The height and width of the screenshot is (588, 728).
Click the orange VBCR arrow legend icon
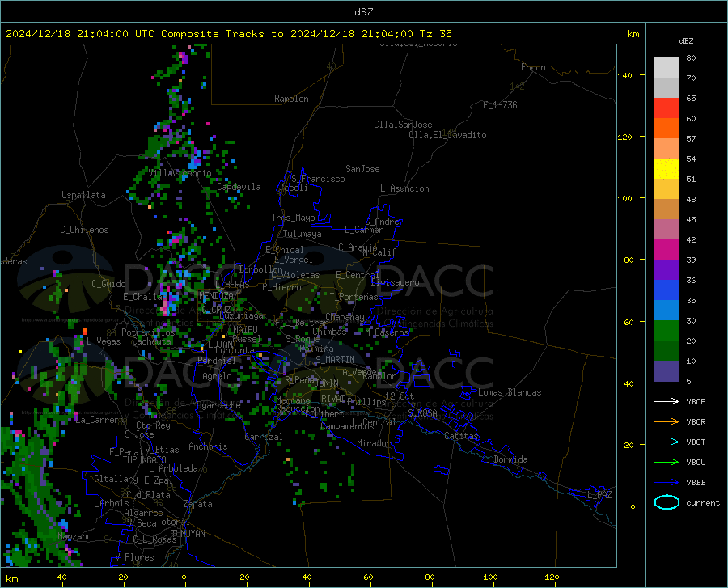667,422
